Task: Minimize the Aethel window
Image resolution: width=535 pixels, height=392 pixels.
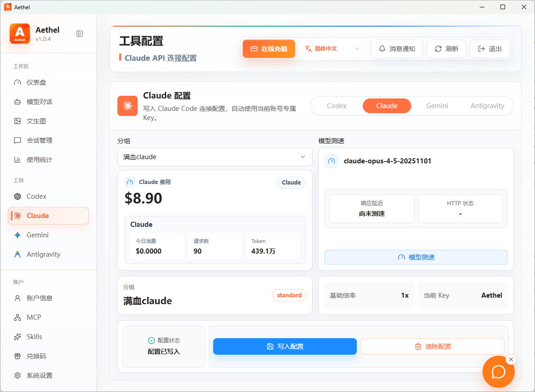Action: 482,7
